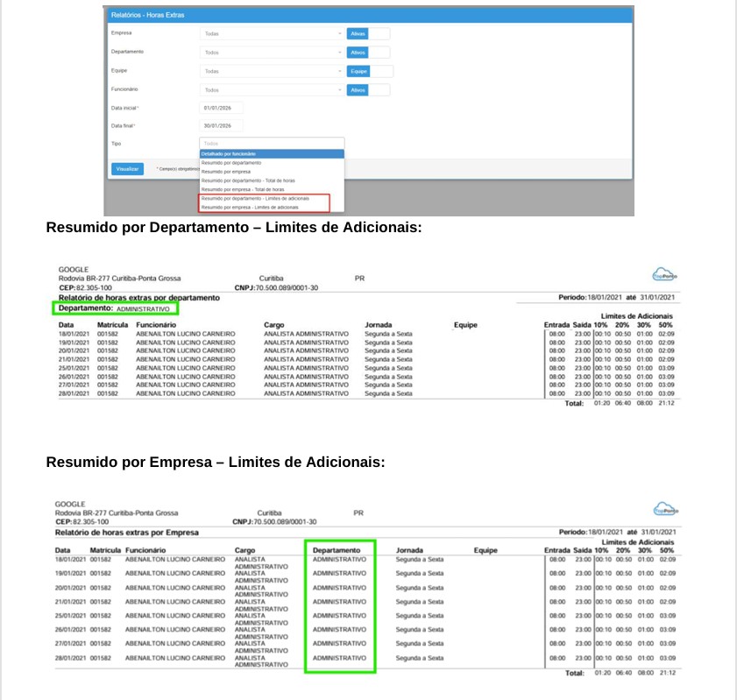737x700 pixels.
Task: Focus the Tipo search field
Action: click(272, 143)
